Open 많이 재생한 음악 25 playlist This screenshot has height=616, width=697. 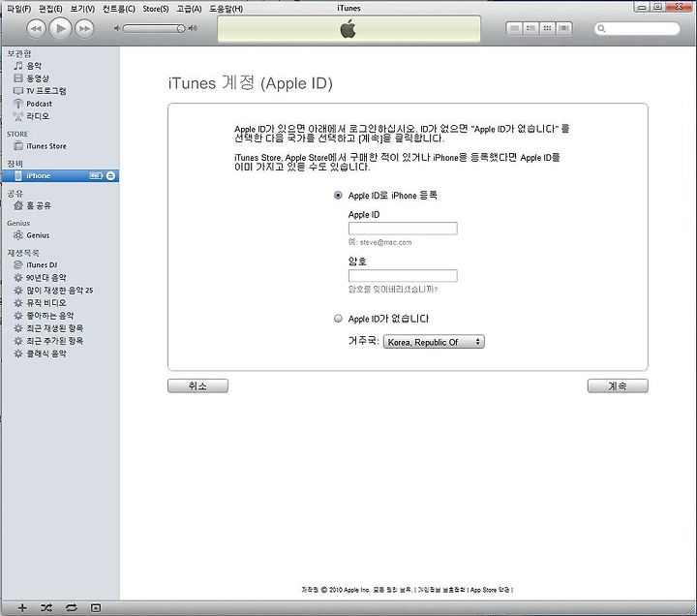[60, 290]
